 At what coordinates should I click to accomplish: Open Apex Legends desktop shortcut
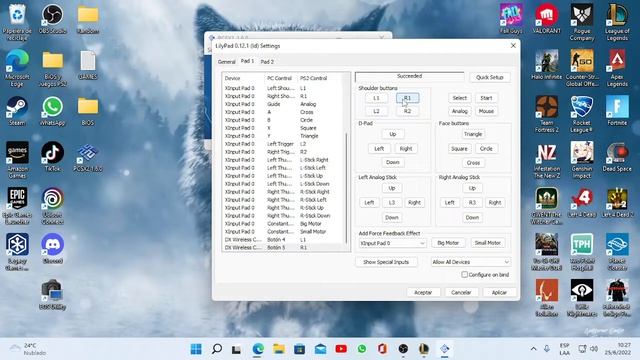[617, 68]
